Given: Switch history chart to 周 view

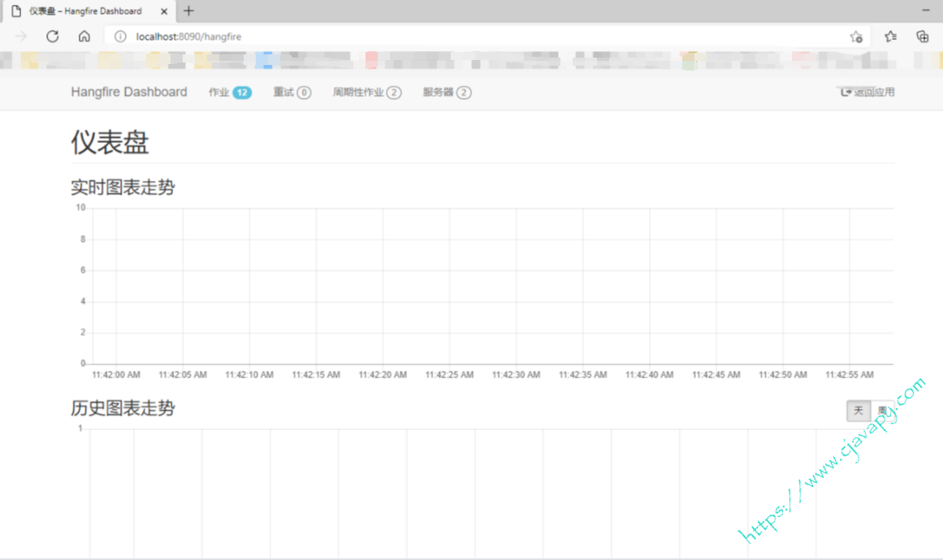Looking at the screenshot, I should tap(881, 411).
